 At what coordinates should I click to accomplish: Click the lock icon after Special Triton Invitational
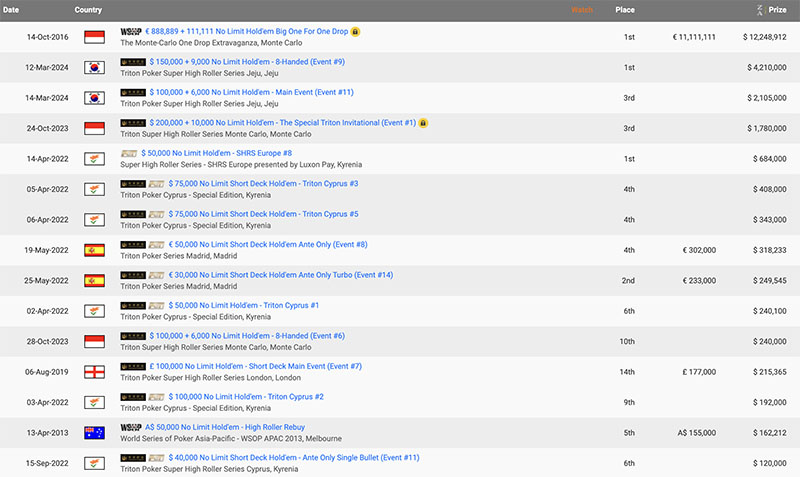click(423, 123)
